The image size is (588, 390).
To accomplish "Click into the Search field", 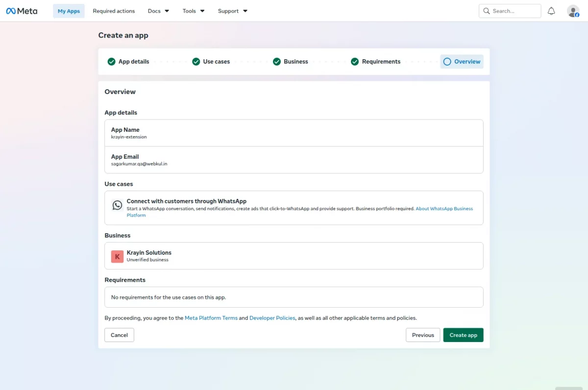I will 510,11.
